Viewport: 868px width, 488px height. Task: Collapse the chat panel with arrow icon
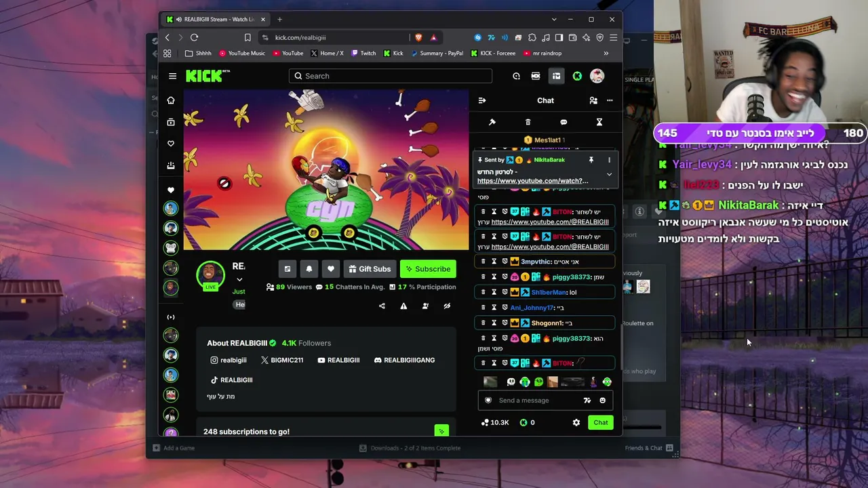pyautogui.click(x=482, y=100)
